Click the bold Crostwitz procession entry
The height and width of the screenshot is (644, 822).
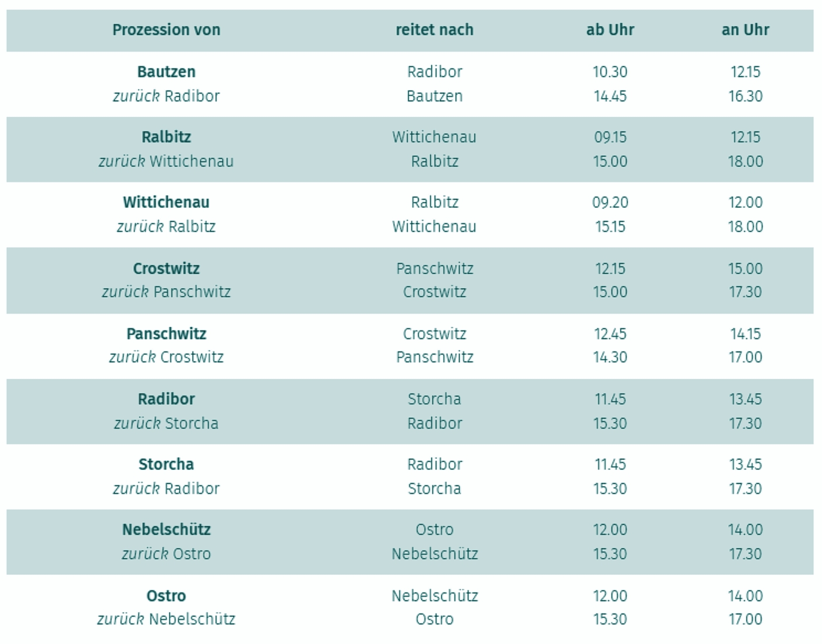[166, 268]
